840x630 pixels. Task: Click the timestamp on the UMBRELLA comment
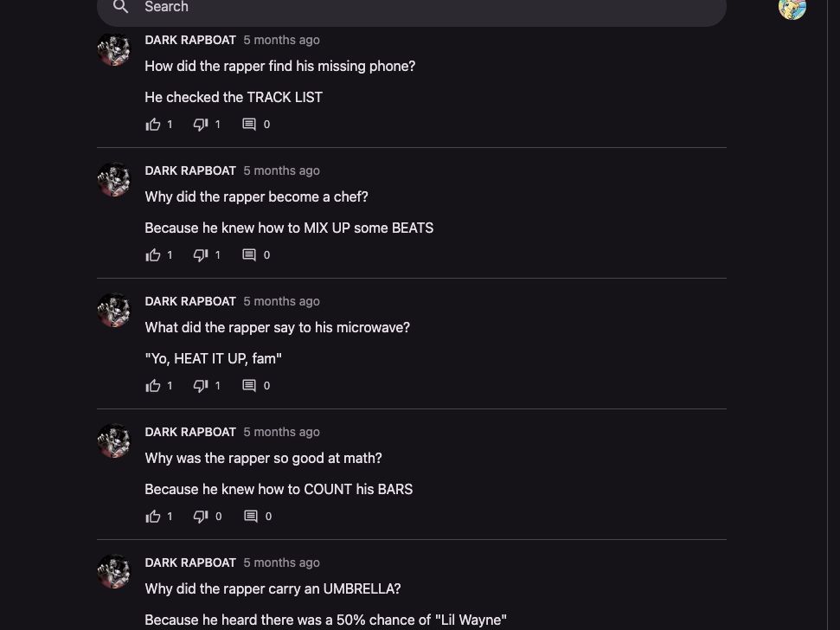click(281, 562)
